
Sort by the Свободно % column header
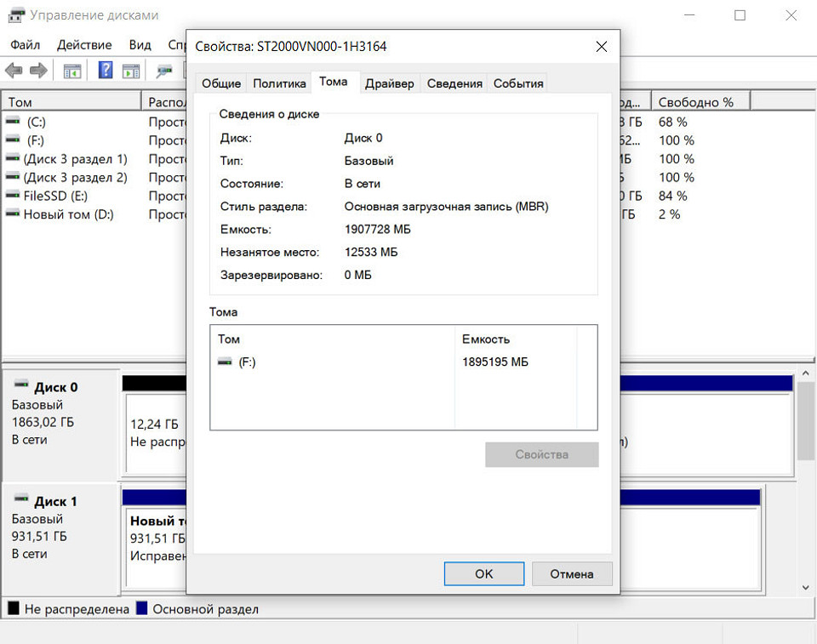698,102
